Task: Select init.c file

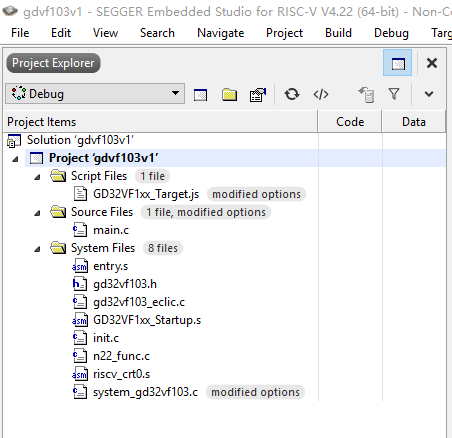Action: (106, 338)
